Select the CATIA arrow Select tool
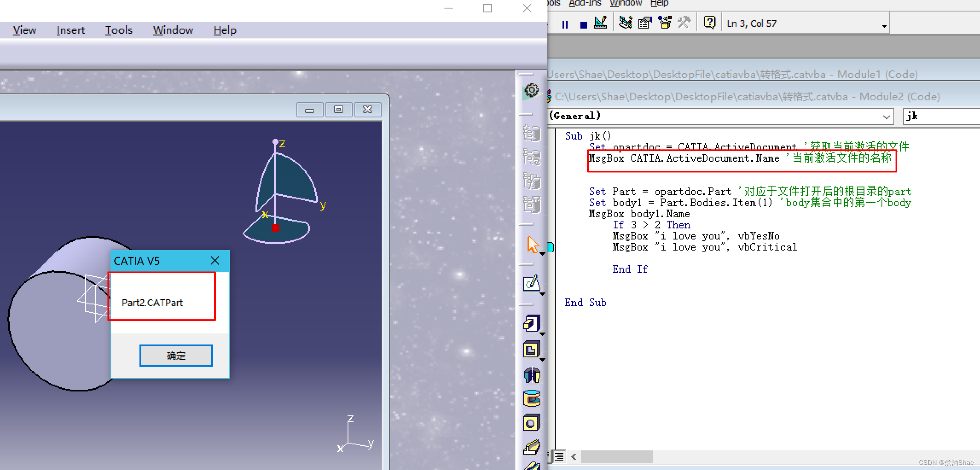The image size is (980, 470). tap(532, 245)
